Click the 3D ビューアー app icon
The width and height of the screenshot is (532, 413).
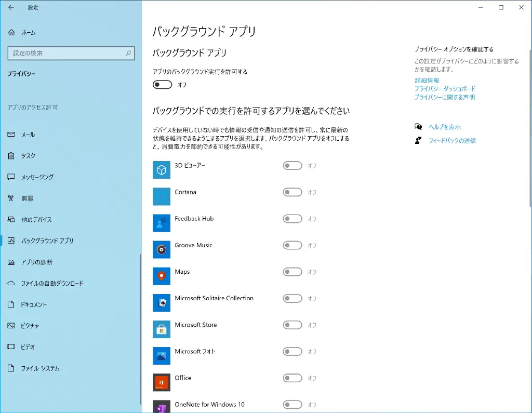click(x=162, y=170)
